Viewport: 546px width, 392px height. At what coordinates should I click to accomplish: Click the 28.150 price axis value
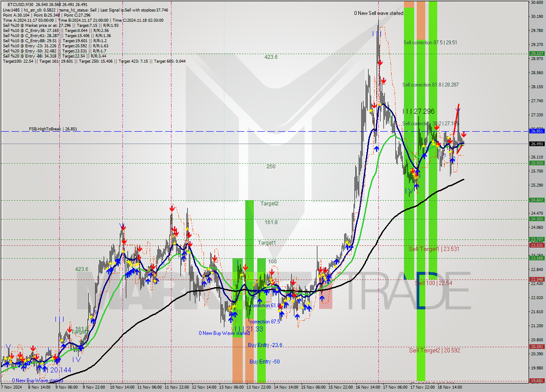(x=537, y=87)
